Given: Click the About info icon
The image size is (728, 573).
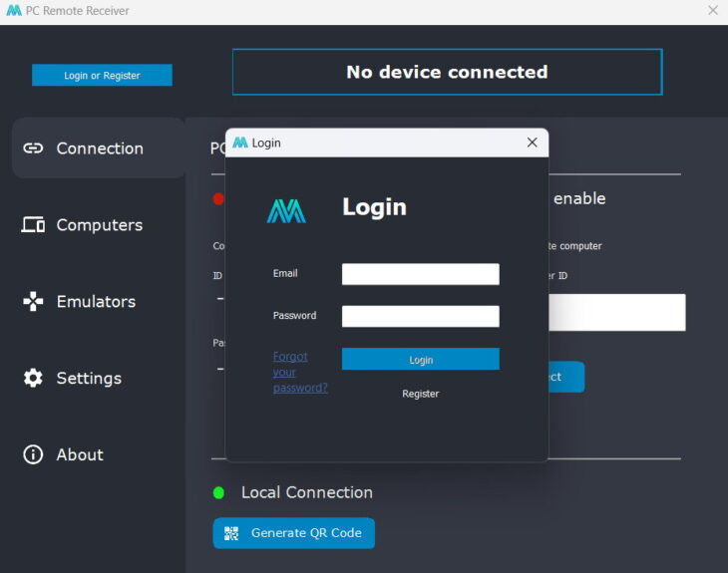Looking at the screenshot, I should point(33,454).
